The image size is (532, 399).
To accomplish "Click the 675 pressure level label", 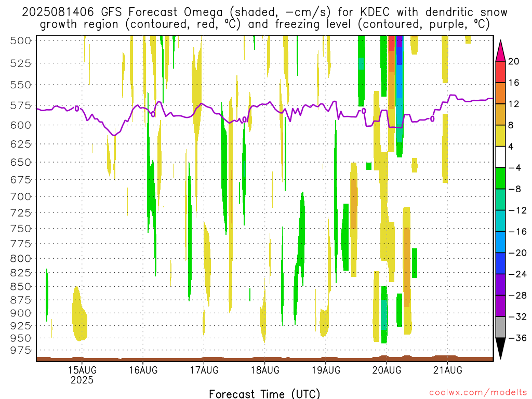I will pyautogui.click(x=21, y=179).
